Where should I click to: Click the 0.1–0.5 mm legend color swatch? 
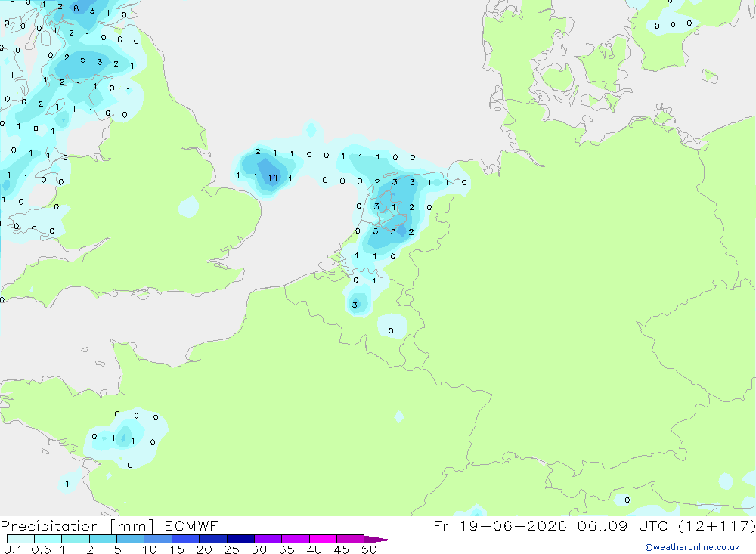tap(20, 539)
